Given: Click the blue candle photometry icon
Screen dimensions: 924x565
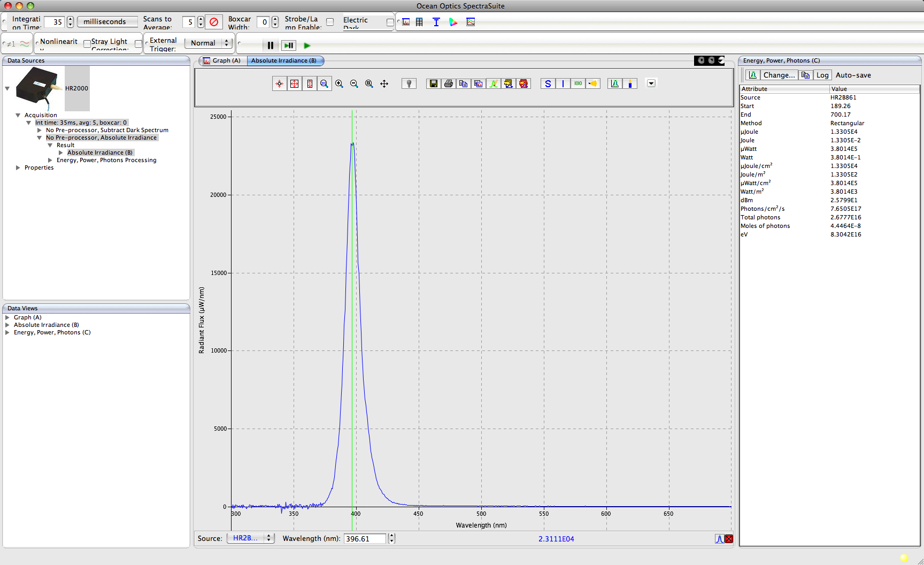Looking at the screenshot, I should coord(630,83).
